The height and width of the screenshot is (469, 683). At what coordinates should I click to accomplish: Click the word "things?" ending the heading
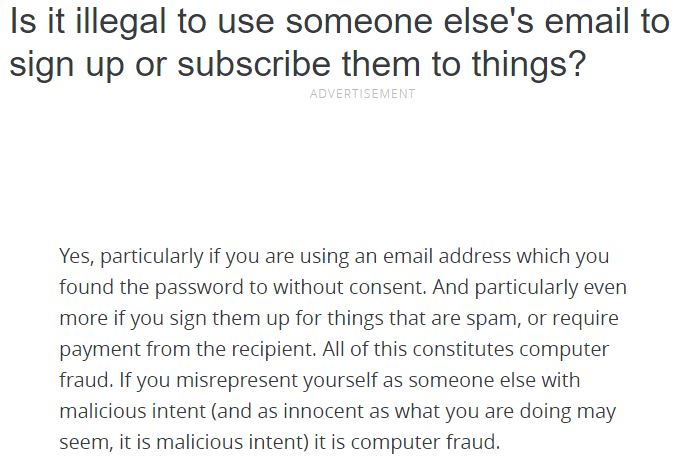pos(529,64)
